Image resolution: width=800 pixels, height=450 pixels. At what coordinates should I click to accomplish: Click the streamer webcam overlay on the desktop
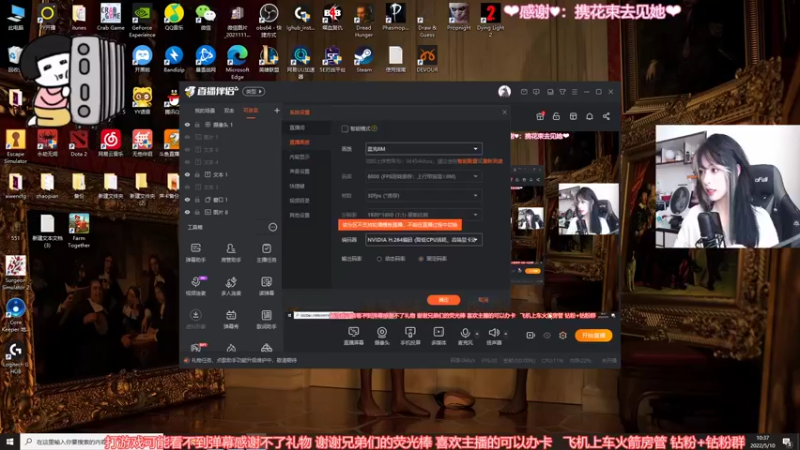[728, 187]
